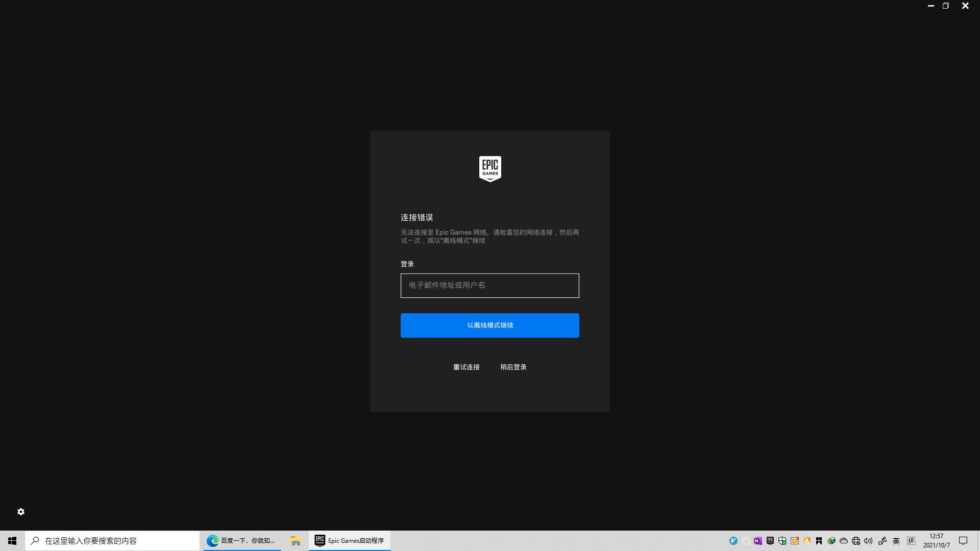Switch to the Epic Games启动程序 taskbar window
The height and width of the screenshot is (551, 980).
click(349, 541)
